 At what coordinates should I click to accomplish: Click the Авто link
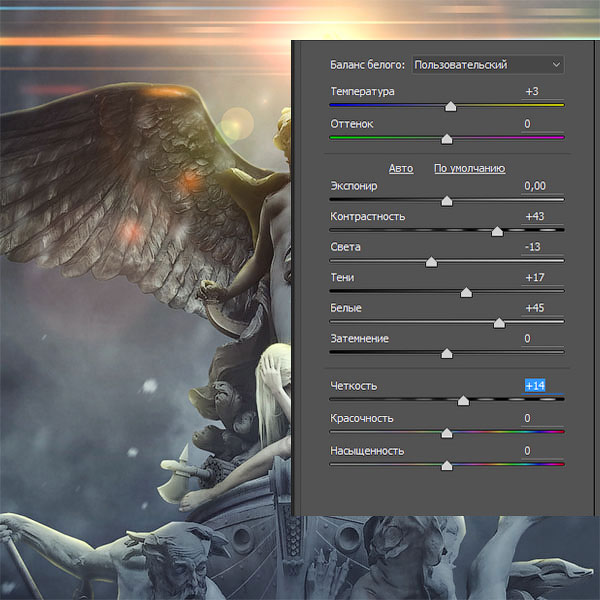pyautogui.click(x=401, y=168)
